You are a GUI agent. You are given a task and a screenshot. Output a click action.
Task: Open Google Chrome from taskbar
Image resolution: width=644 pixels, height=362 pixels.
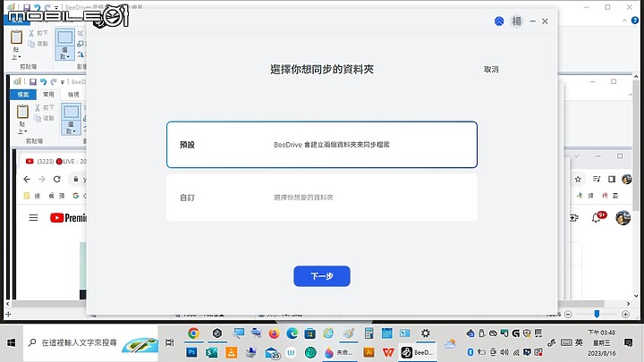click(193, 333)
